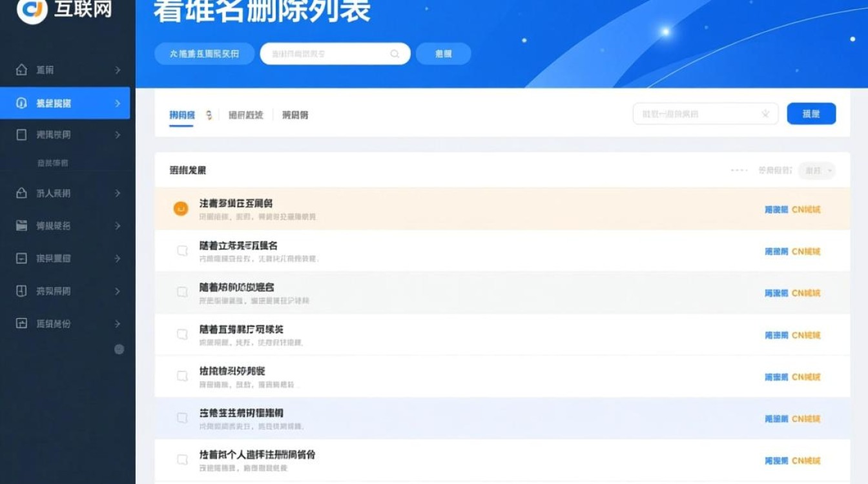
Task: Click the folder icon in the sidebar
Action: 22,226
